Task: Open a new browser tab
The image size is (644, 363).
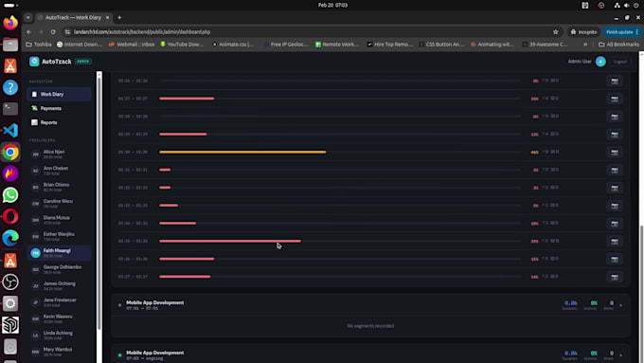Action: click(x=119, y=18)
